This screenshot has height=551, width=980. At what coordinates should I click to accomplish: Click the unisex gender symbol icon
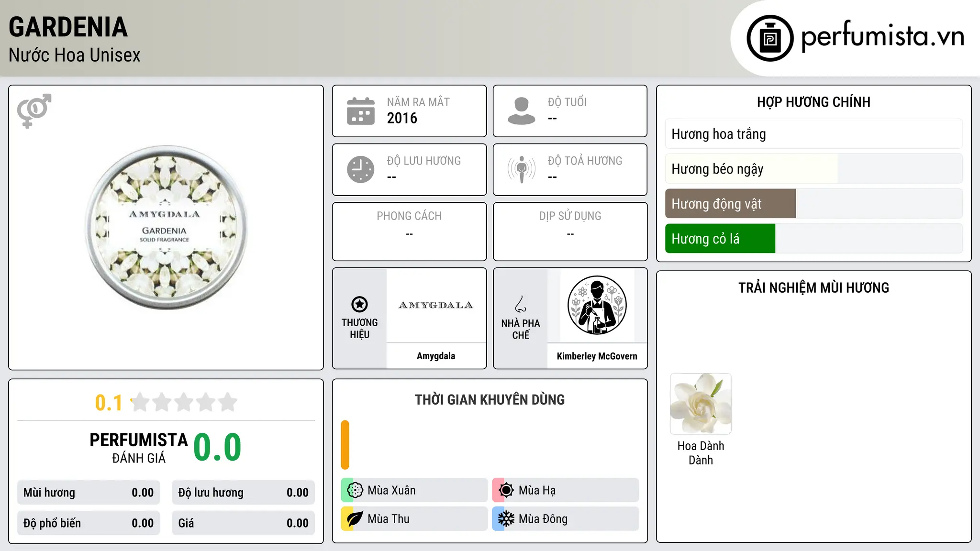(x=34, y=111)
